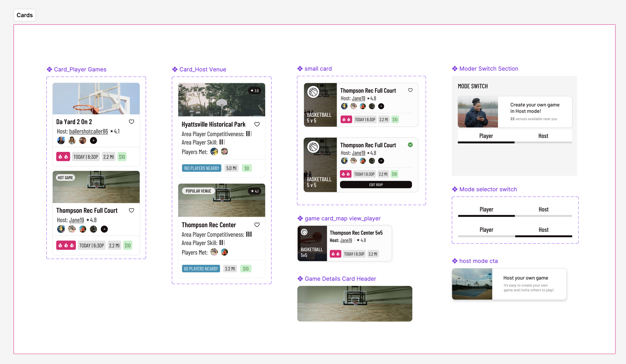Image resolution: width=626 pixels, height=364 pixels.
Task: Click heart on Thompson Rec Center card
Action: click(257, 225)
